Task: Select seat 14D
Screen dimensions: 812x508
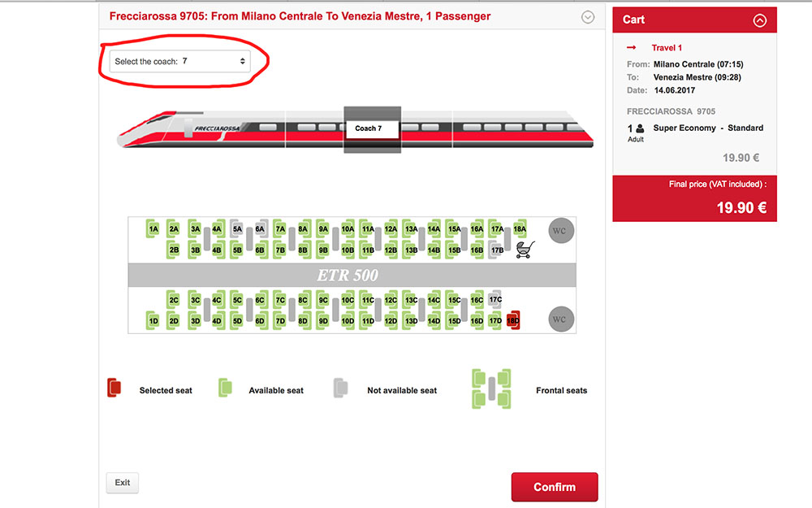Action: tap(434, 321)
